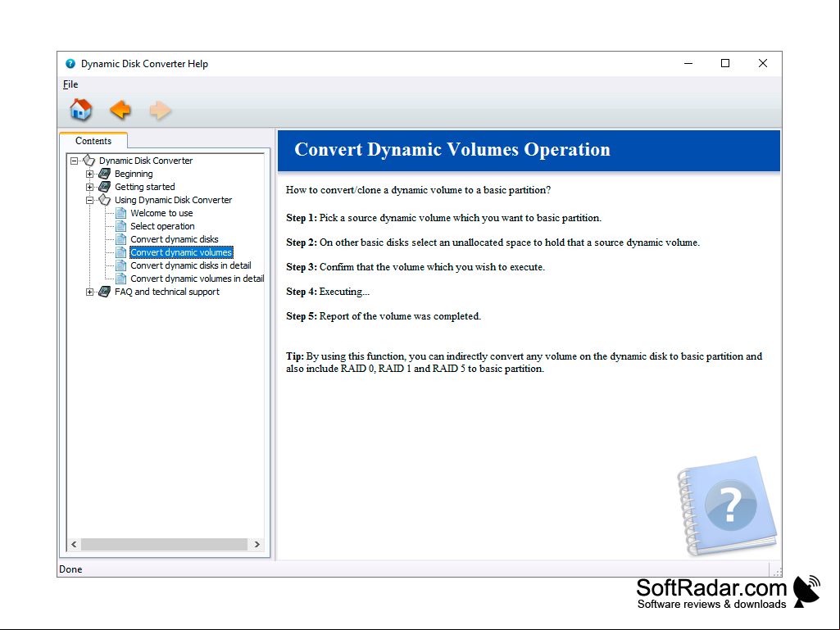Go to the Home page icon
840x630 pixels.
pyautogui.click(x=81, y=109)
